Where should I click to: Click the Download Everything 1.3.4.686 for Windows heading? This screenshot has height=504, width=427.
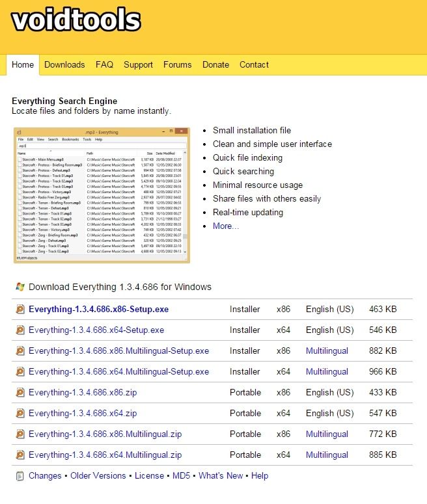120,287
